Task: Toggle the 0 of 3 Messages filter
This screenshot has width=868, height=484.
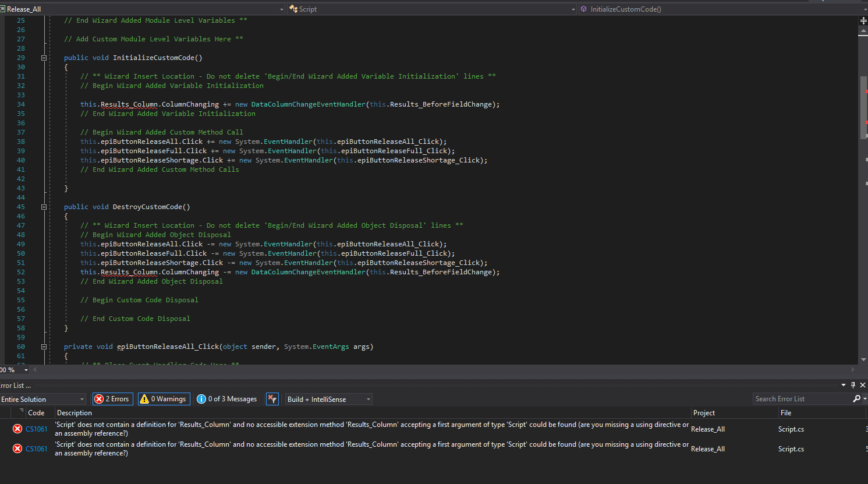Action: pos(227,399)
